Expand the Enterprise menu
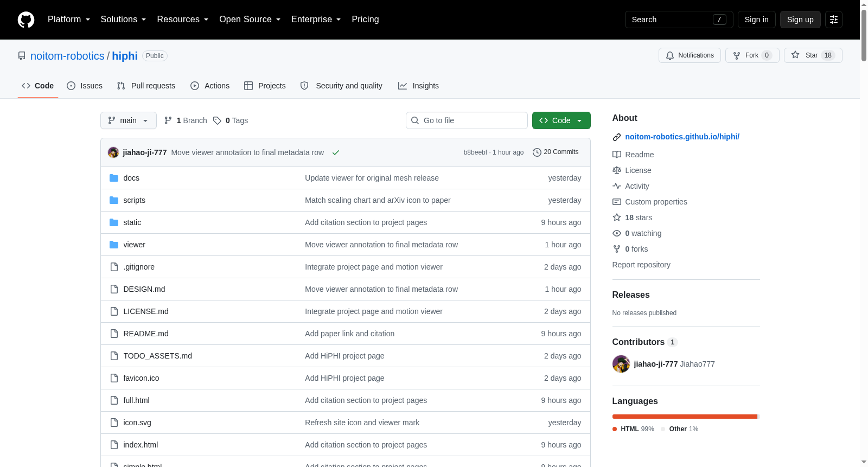The width and height of the screenshot is (868, 467). [316, 20]
